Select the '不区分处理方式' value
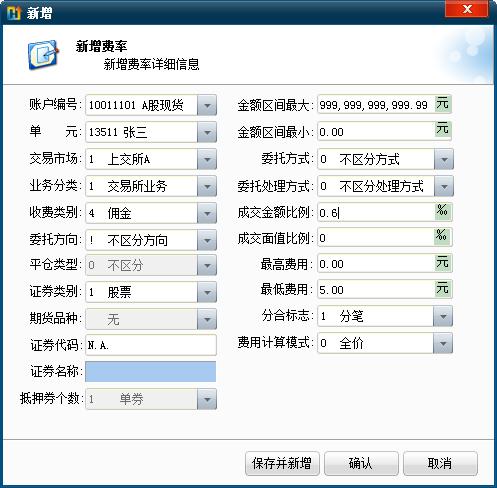Image resolution: width=497 pixels, height=488 pixels. click(x=381, y=186)
